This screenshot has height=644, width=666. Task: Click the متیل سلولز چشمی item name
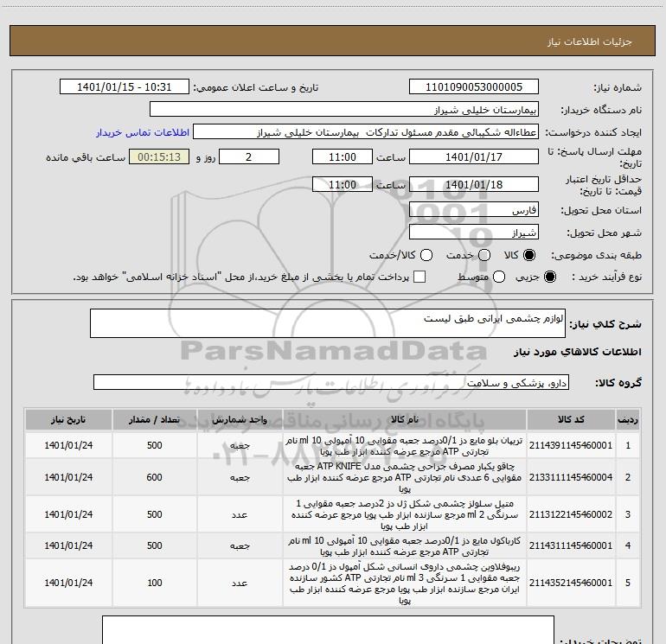click(405, 514)
